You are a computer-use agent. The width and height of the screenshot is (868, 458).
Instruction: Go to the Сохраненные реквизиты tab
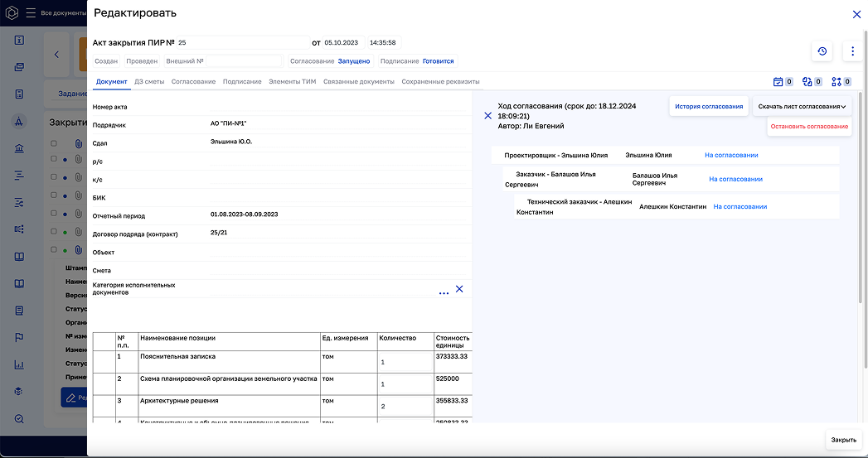440,82
